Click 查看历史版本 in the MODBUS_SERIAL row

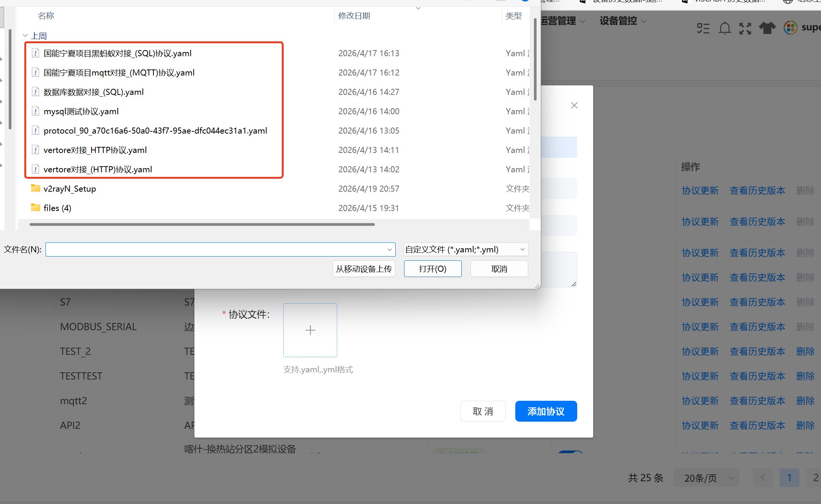(757, 327)
